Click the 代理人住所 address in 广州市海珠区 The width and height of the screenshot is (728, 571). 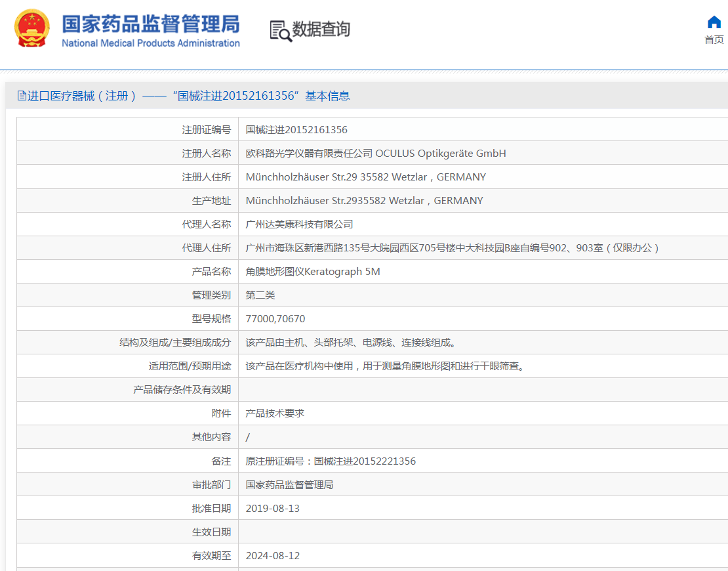click(x=453, y=248)
